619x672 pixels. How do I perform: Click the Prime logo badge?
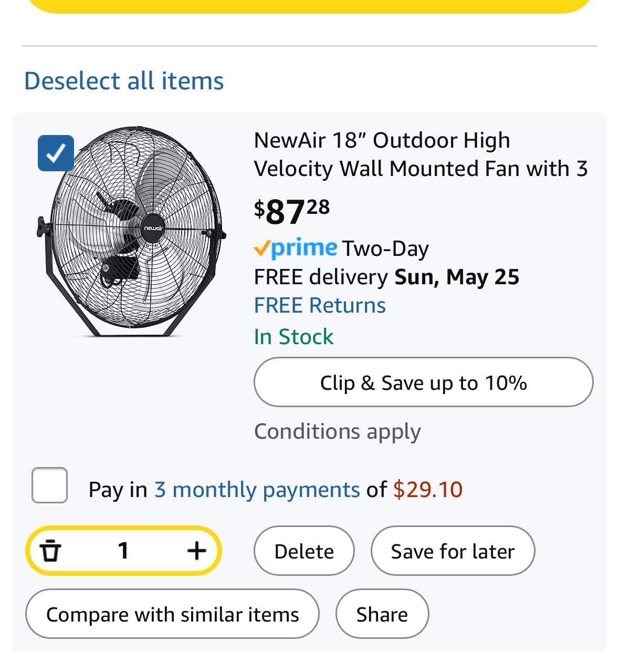tap(295, 248)
